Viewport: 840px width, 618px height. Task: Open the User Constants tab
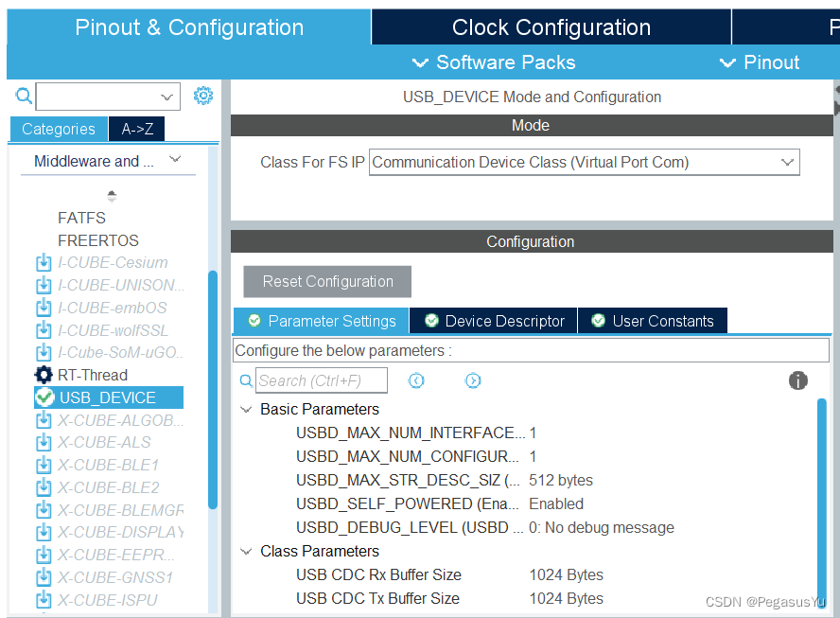coord(653,321)
